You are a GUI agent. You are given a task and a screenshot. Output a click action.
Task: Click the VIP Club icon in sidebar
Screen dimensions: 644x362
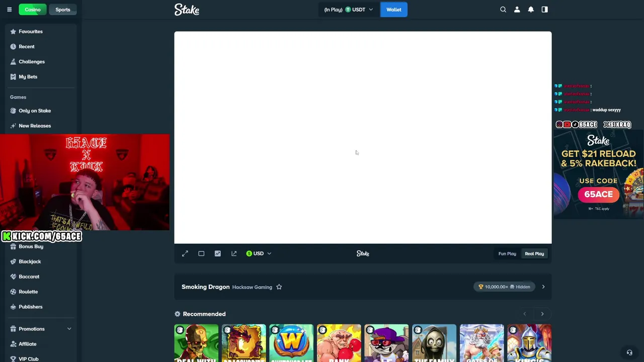(x=13, y=358)
